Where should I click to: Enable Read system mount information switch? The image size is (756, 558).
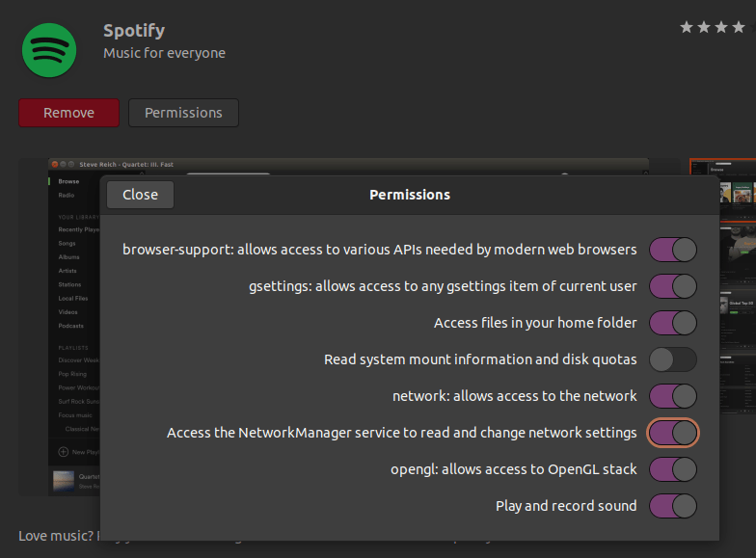pyautogui.click(x=673, y=359)
